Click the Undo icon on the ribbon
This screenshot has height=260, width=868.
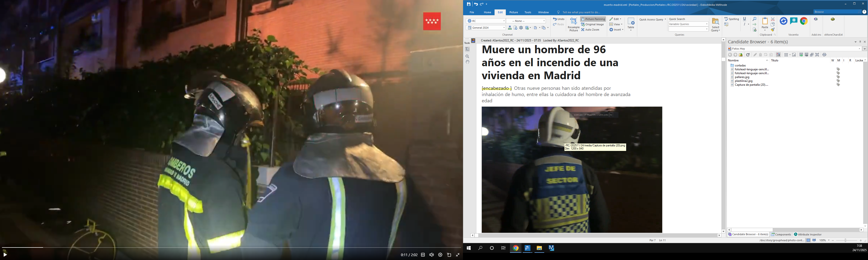click(555, 19)
